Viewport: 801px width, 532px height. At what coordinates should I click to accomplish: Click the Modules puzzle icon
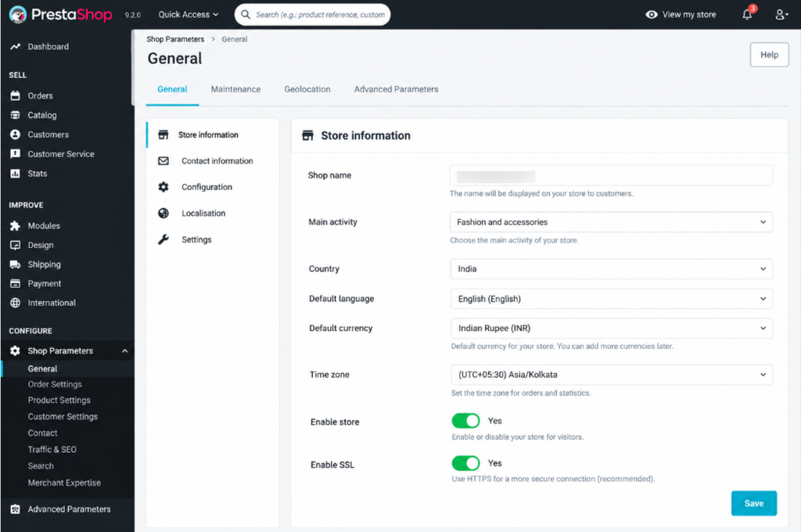coord(16,226)
